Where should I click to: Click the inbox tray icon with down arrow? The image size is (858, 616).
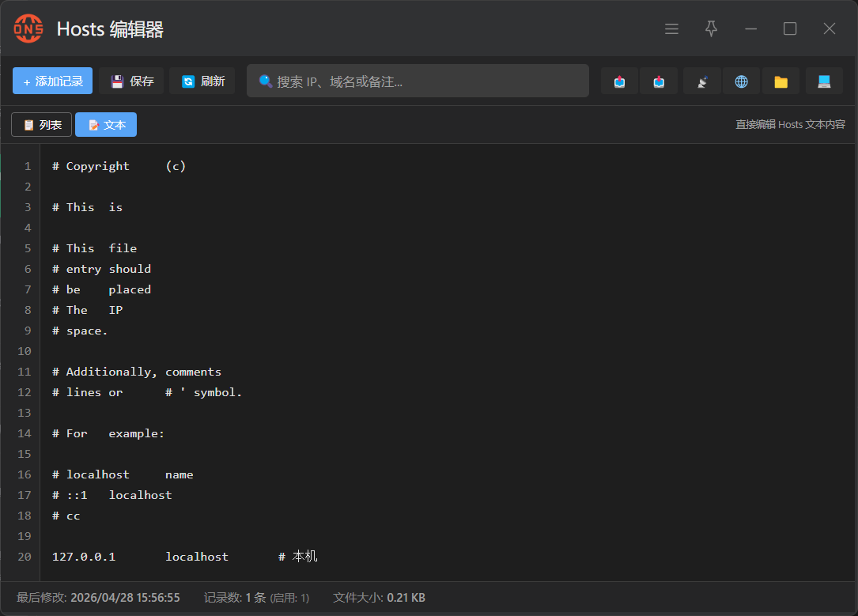(659, 81)
